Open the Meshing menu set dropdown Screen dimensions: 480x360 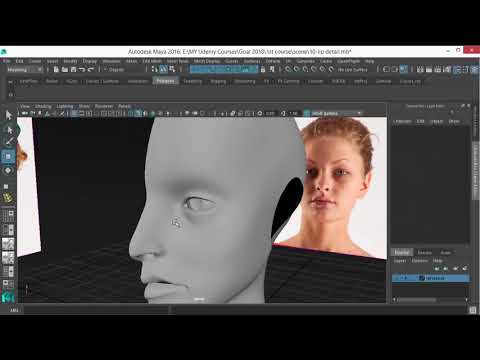[25, 69]
